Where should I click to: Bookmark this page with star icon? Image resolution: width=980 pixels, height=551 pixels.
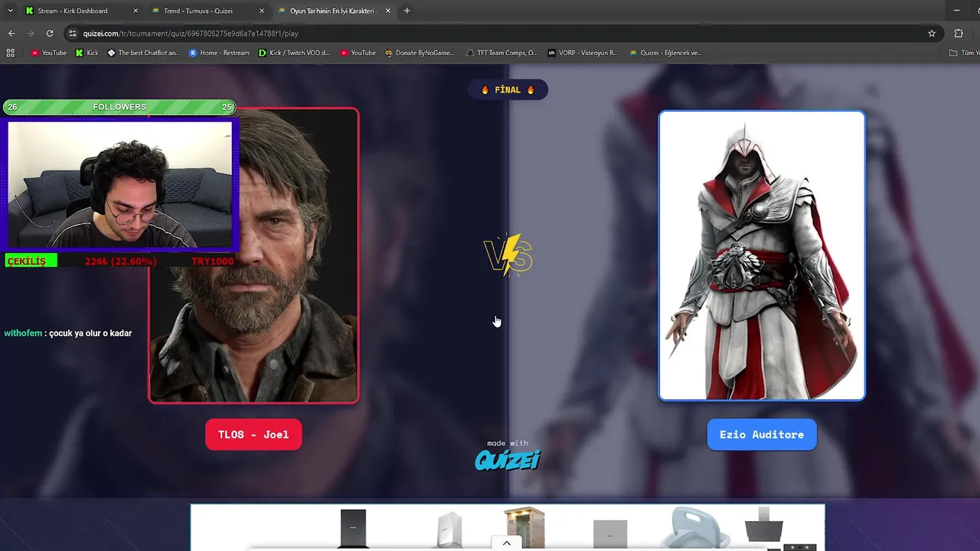(932, 34)
